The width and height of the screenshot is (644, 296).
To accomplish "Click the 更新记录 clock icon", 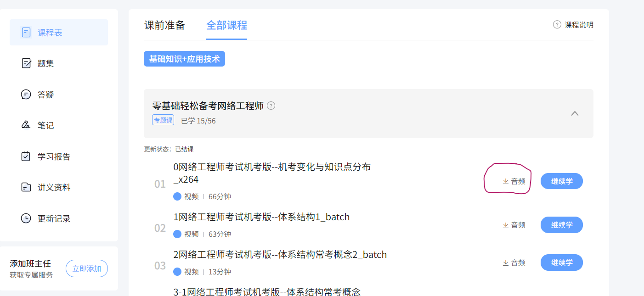I will coord(26,218).
